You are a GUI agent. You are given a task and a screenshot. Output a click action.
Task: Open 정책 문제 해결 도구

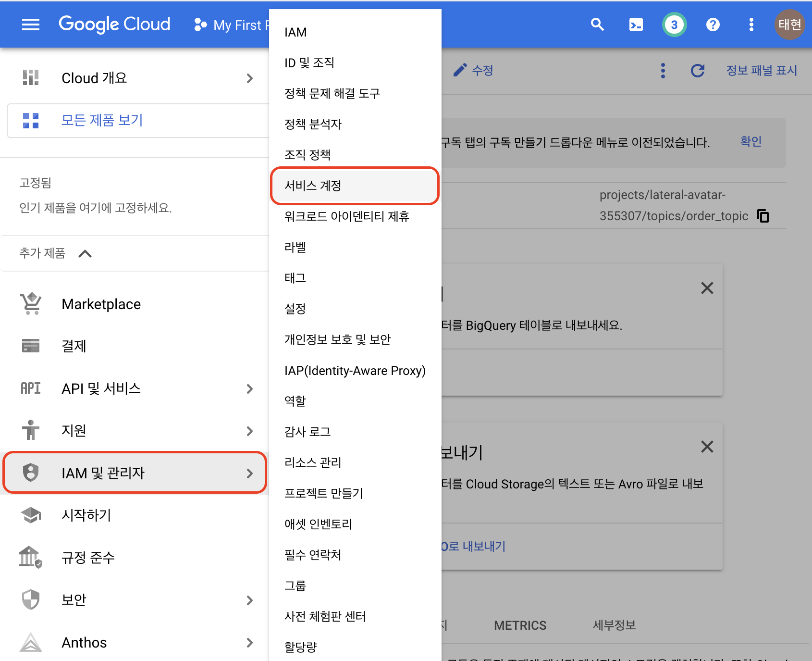point(355,93)
